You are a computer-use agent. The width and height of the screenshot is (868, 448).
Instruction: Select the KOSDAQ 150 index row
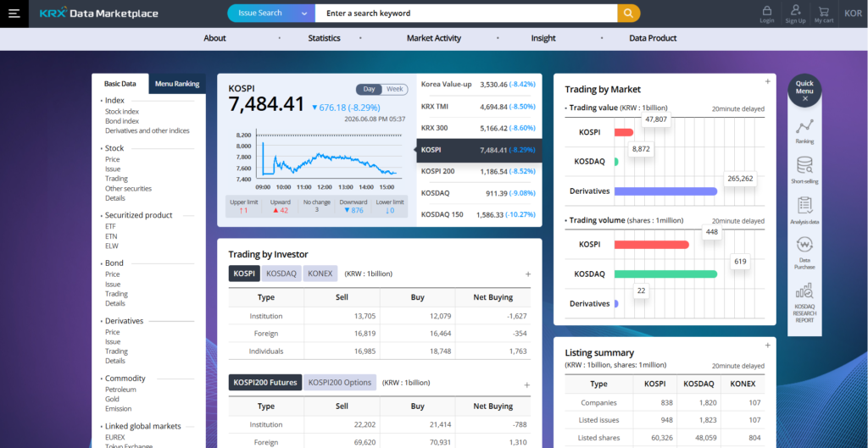coord(479,214)
